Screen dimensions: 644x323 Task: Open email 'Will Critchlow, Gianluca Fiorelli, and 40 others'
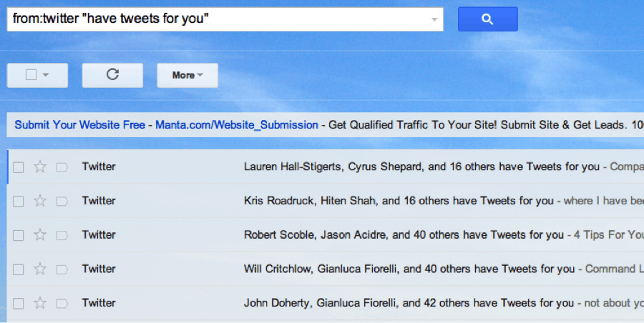409,269
